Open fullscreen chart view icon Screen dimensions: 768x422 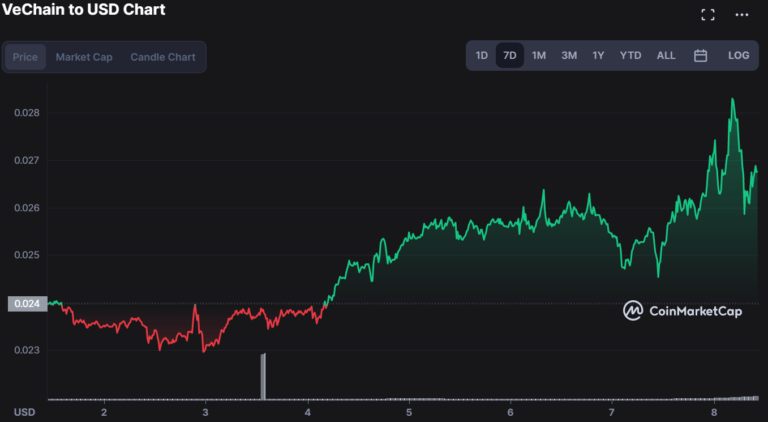click(707, 15)
